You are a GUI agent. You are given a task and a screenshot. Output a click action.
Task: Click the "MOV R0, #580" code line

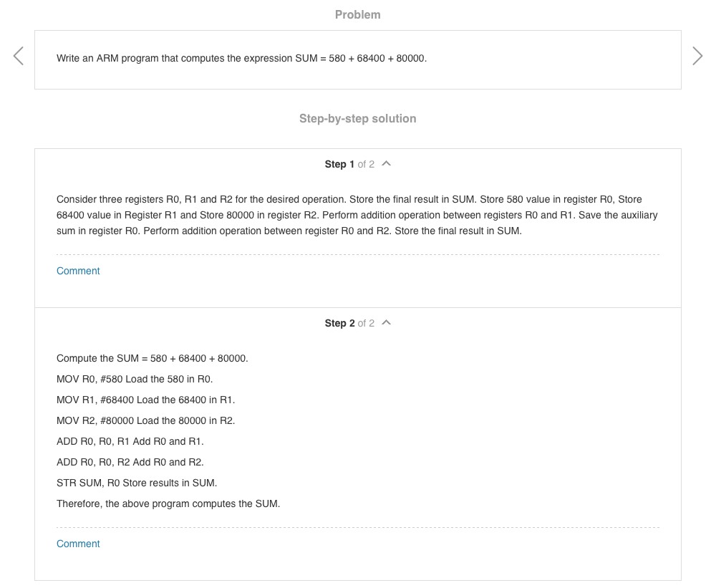point(135,379)
